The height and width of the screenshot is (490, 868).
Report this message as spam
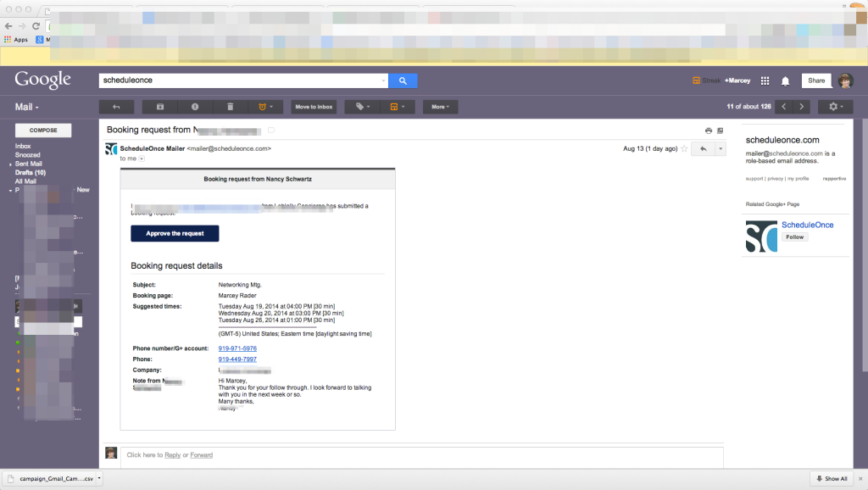(x=195, y=107)
